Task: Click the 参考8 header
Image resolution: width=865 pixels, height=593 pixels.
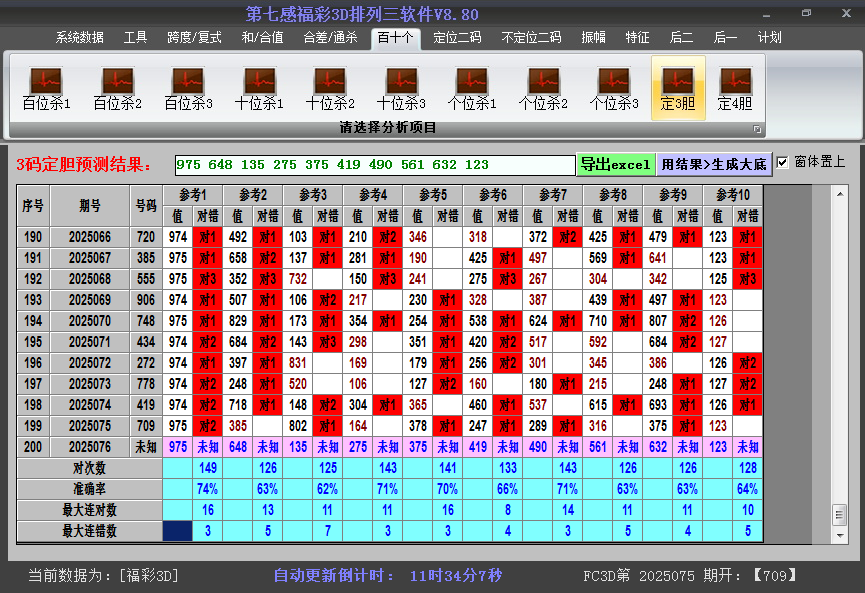Action: (x=613, y=195)
